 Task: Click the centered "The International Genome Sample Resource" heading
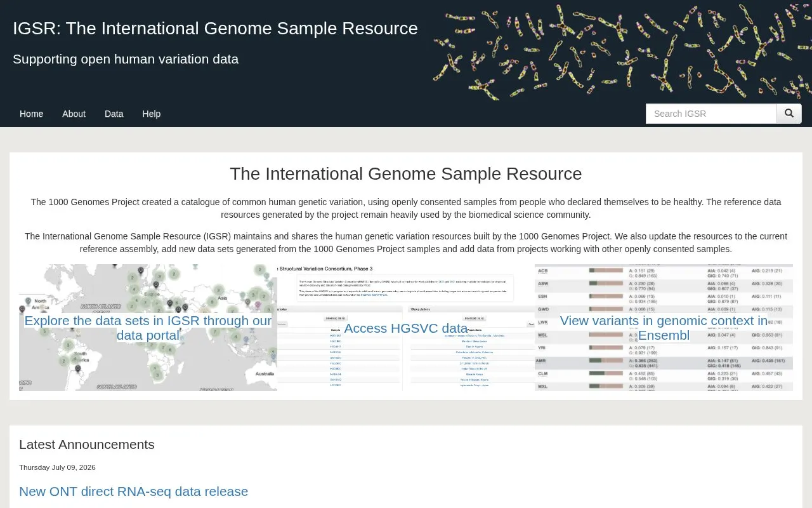tap(406, 174)
